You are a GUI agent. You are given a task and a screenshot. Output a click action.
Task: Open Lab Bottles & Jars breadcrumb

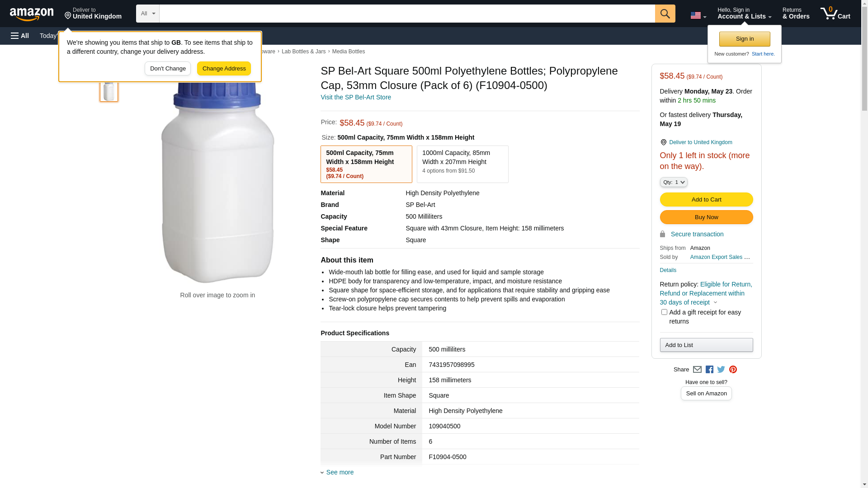pos(303,52)
